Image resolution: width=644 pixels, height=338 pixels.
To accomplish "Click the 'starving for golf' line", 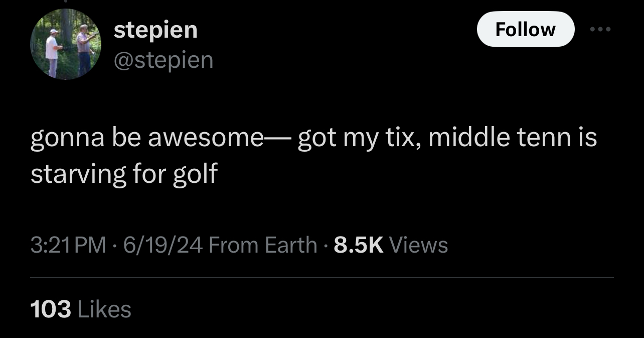I will coord(124,174).
